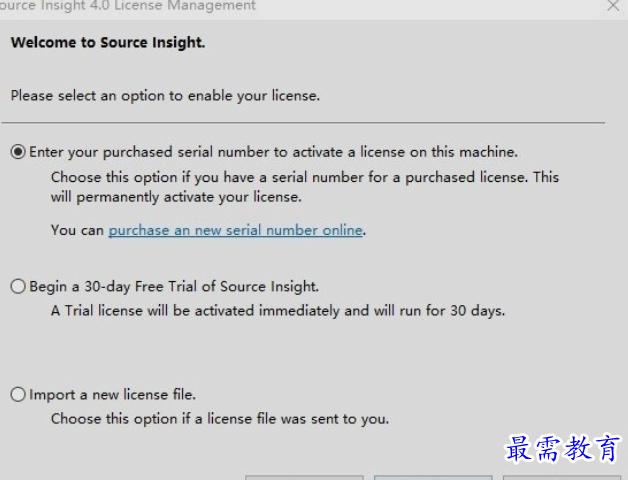The height and width of the screenshot is (480, 628).
Task: Click the "Welcome to Source Insight" heading
Action: pyautogui.click(x=108, y=42)
